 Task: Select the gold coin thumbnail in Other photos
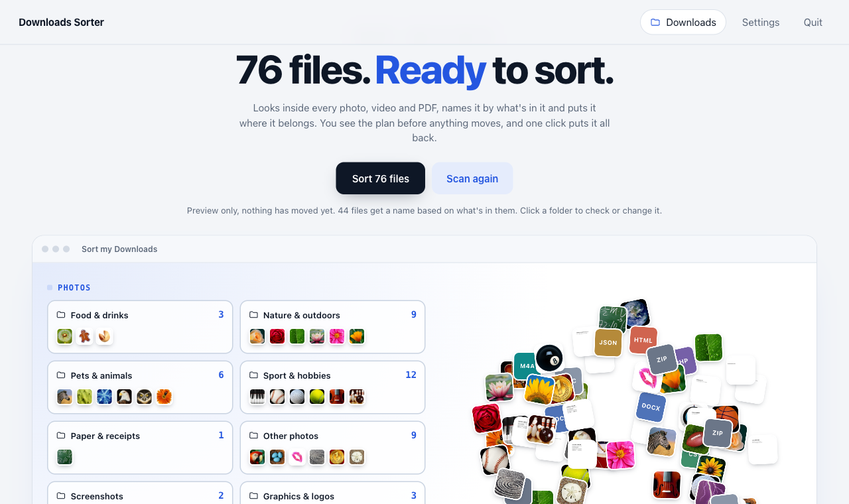[x=337, y=457]
